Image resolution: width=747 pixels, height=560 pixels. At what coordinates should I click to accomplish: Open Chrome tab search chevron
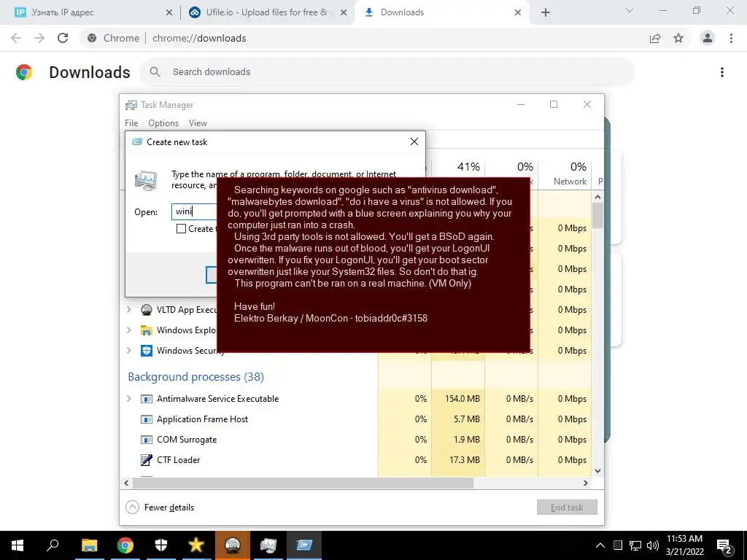[x=630, y=10]
